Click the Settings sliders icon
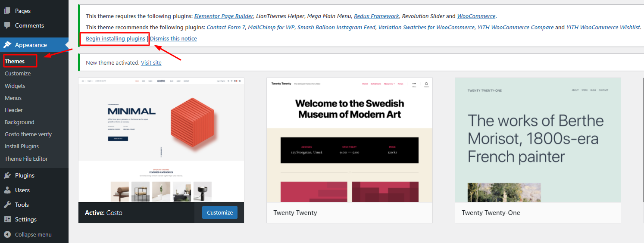Image resolution: width=644 pixels, height=243 pixels. point(7,219)
